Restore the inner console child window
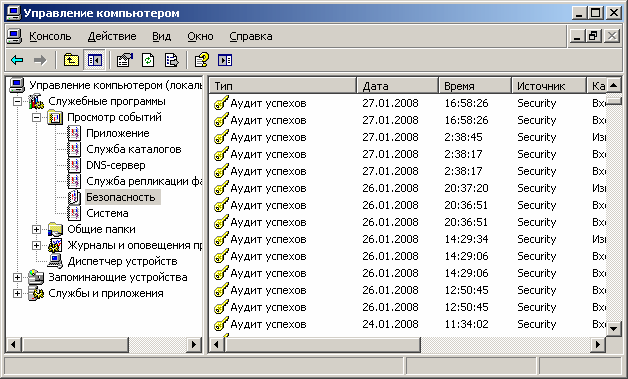This screenshot has height=379, width=628. (593, 36)
